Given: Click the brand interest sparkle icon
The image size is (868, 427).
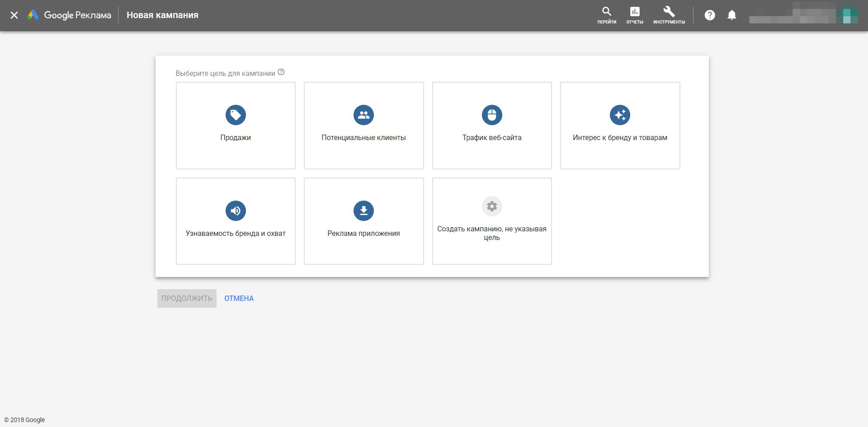Looking at the screenshot, I should pyautogui.click(x=620, y=115).
